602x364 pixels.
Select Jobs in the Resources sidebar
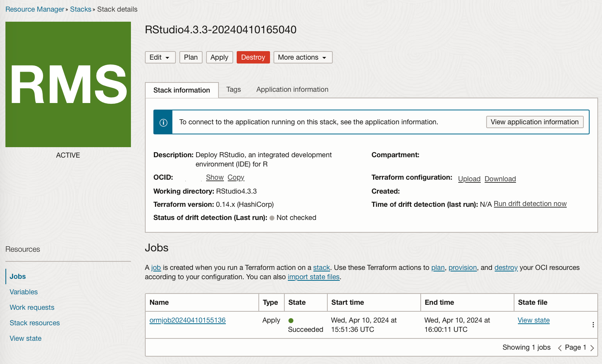pyautogui.click(x=18, y=276)
